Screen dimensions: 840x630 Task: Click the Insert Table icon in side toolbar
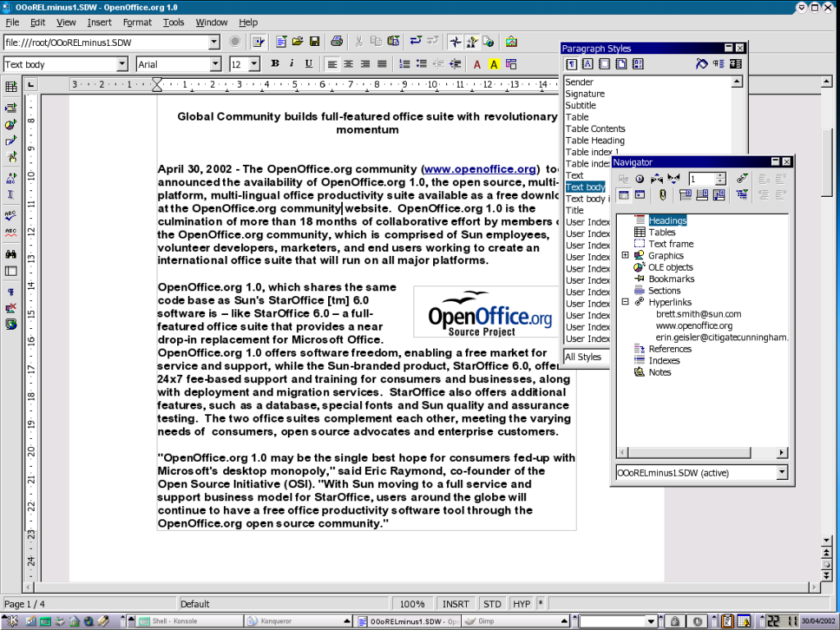coord(11,87)
